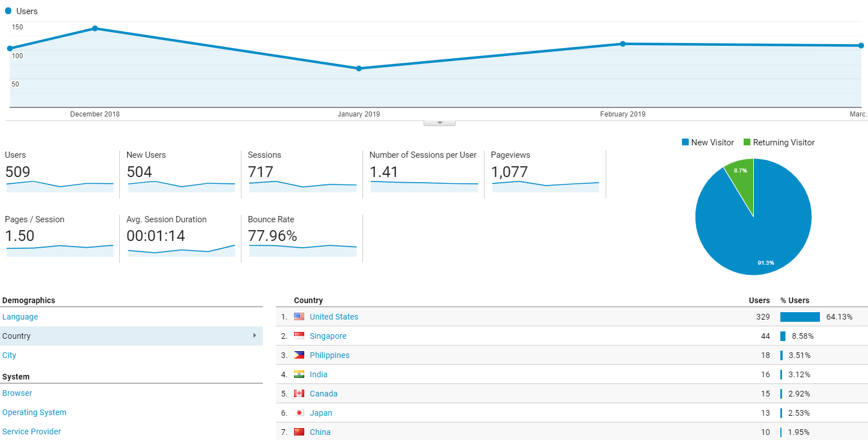Viewport: 868px width, 440px height.
Task: Click the 3.12% value for India
Action: coord(800,374)
